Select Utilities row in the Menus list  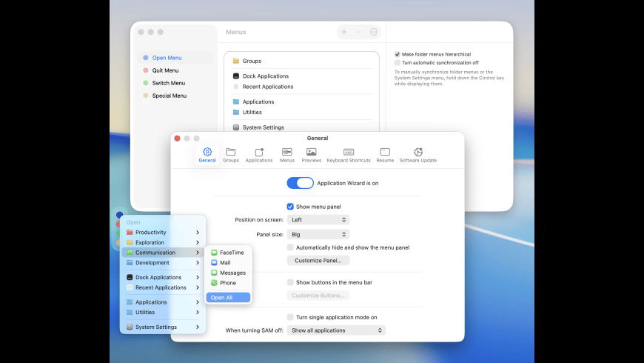click(x=301, y=112)
